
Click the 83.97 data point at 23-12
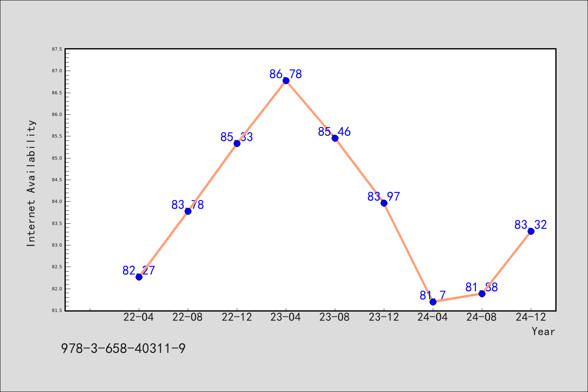click(x=384, y=203)
